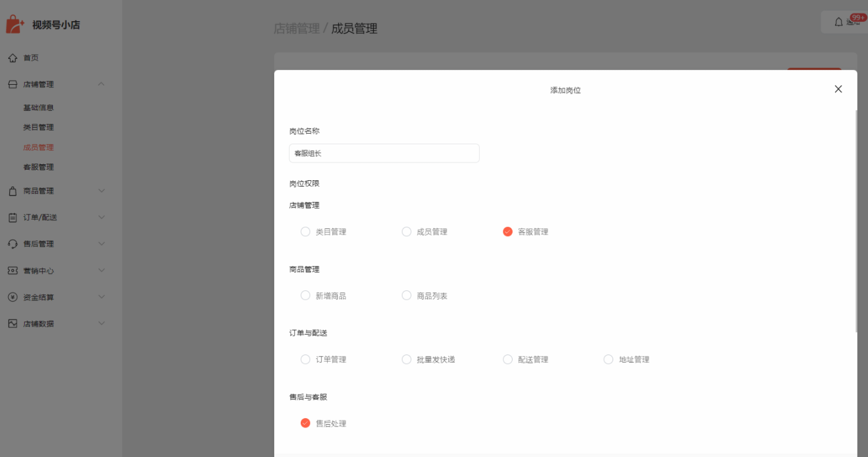Click the 店铺管理 heading in dialog

(x=304, y=205)
